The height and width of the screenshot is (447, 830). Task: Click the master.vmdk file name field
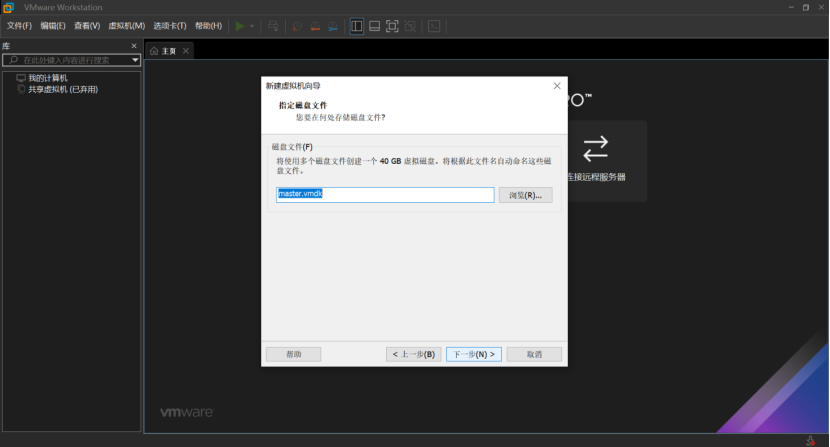point(385,194)
